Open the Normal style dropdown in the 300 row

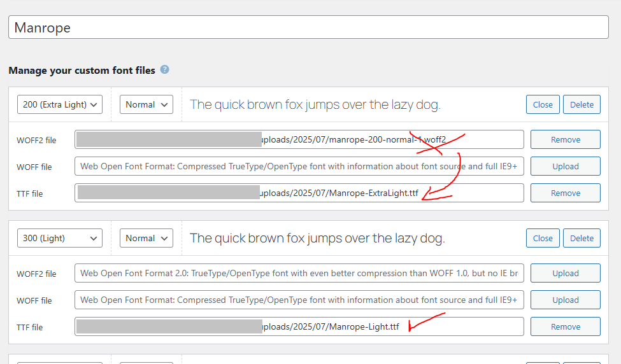[x=146, y=238]
